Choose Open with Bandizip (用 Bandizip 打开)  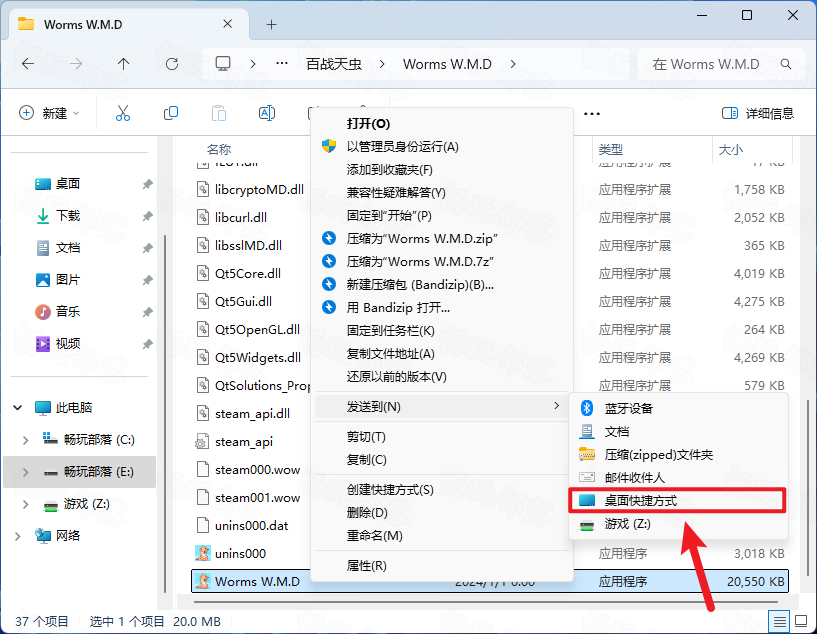point(442,308)
